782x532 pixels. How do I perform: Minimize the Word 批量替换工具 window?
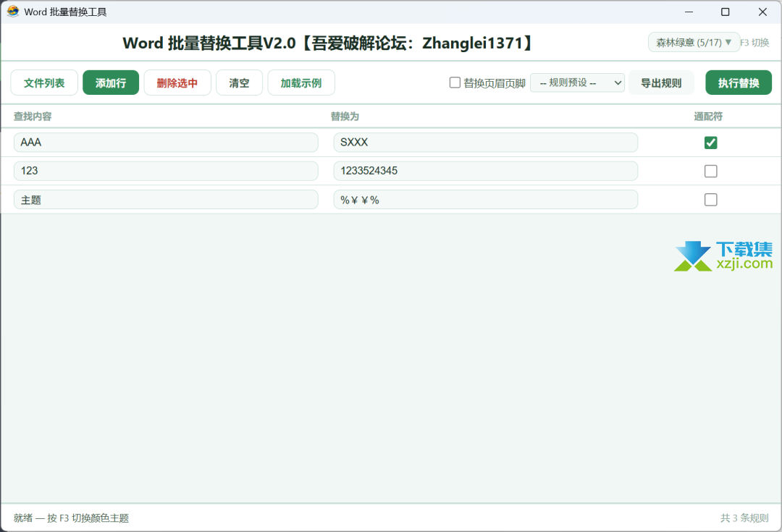point(689,12)
